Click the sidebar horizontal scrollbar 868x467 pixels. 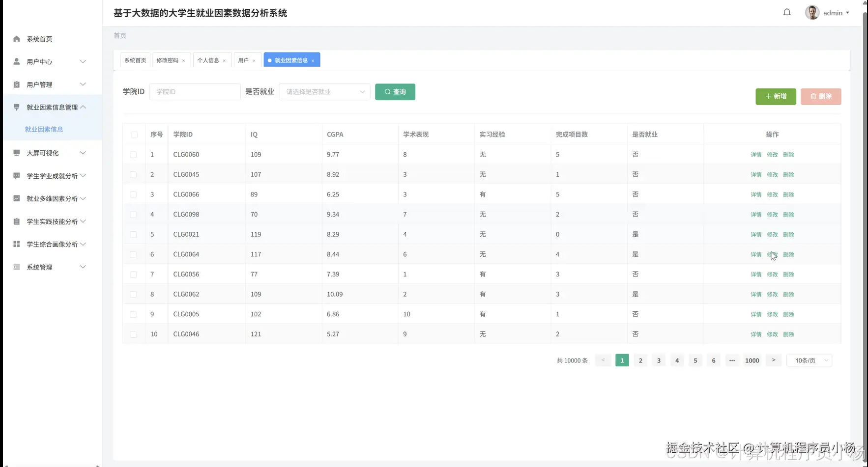[51, 465]
